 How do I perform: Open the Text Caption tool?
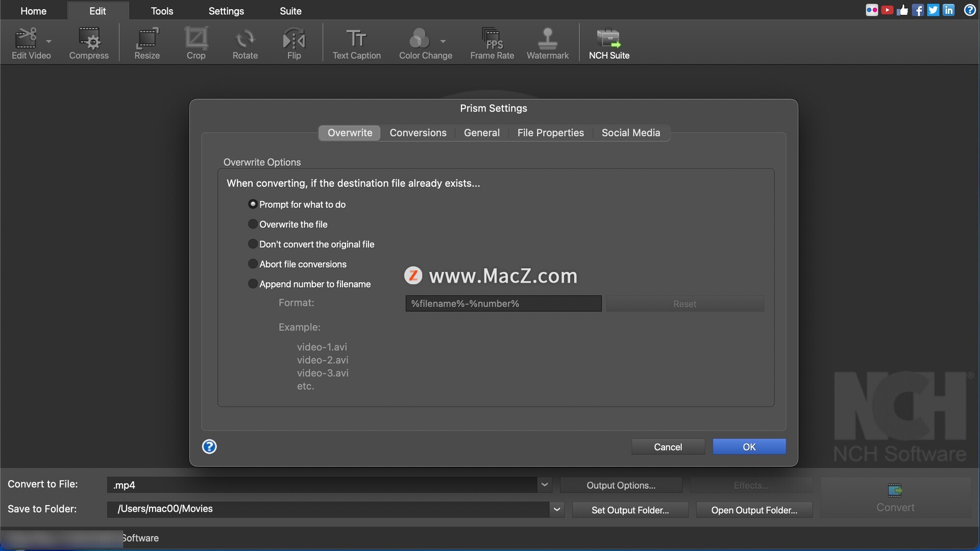(357, 43)
